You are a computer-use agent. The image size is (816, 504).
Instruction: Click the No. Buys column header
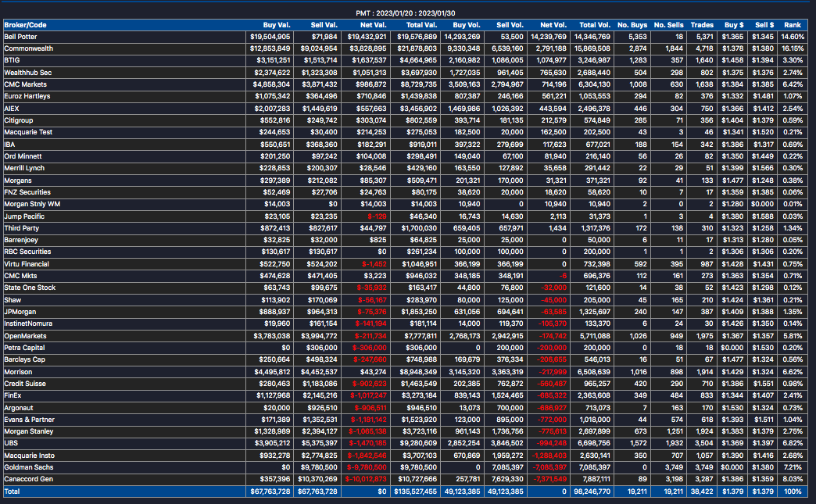coord(632,25)
